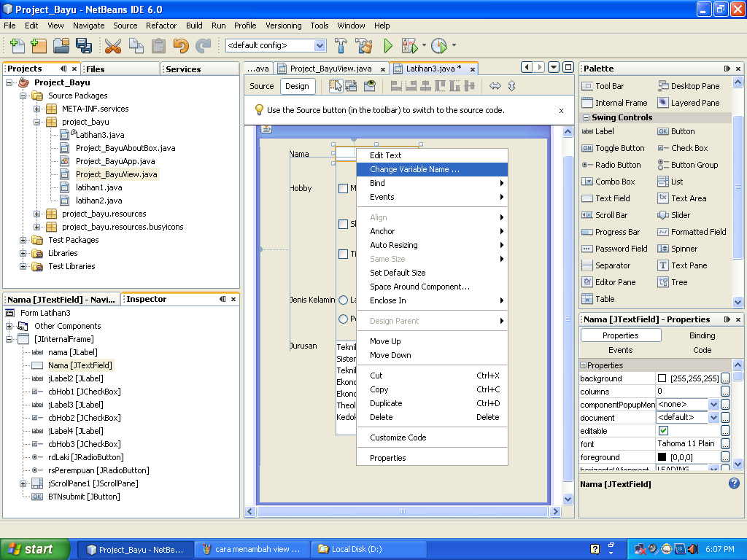Click the Undo arrow icon
The image size is (747, 560).
181,46
